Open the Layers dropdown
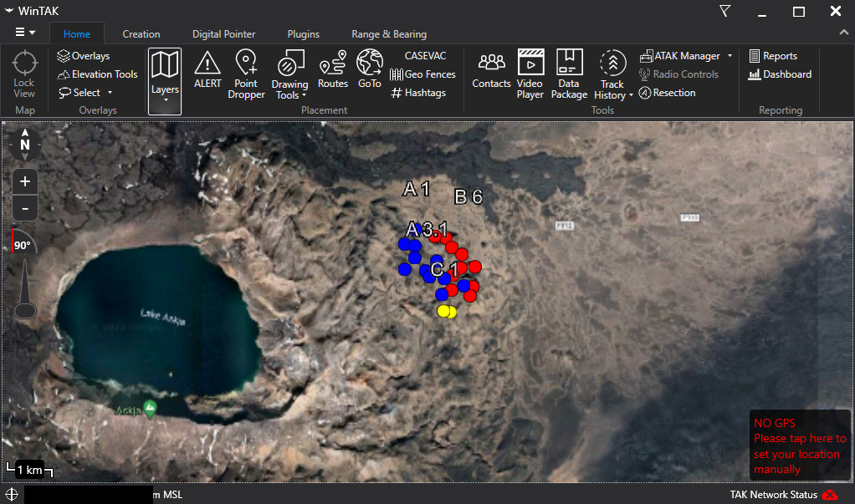Screen dimensions: 855x504 [165, 81]
